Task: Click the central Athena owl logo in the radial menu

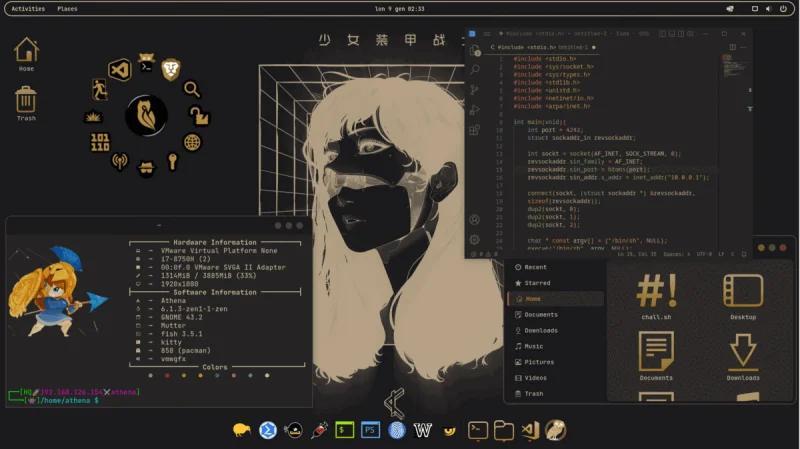Action: [146, 115]
